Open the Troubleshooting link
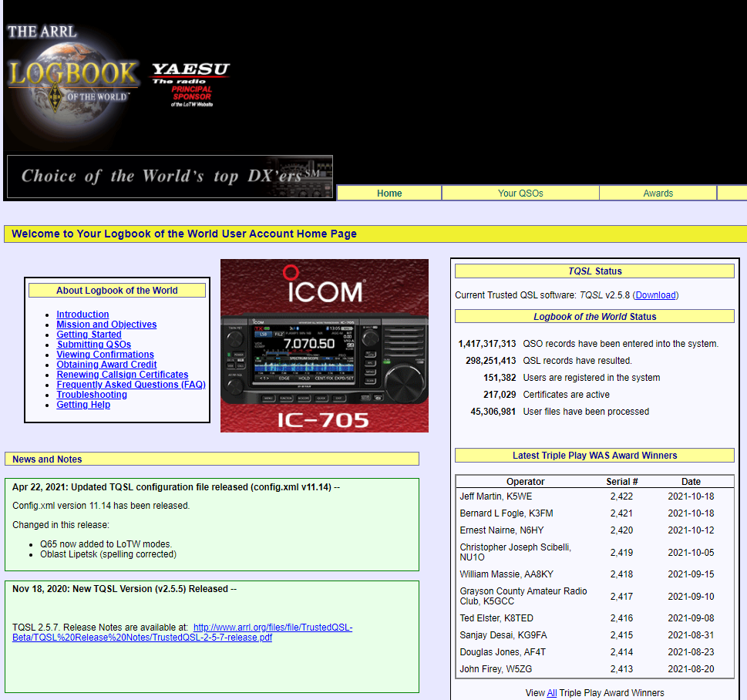The width and height of the screenshot is (747, 700). 92,395
